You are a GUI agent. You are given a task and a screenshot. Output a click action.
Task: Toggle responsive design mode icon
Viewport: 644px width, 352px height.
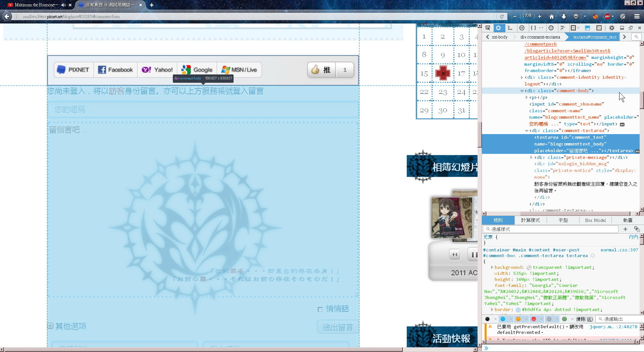pyautogui.click(x=599, y=28)
